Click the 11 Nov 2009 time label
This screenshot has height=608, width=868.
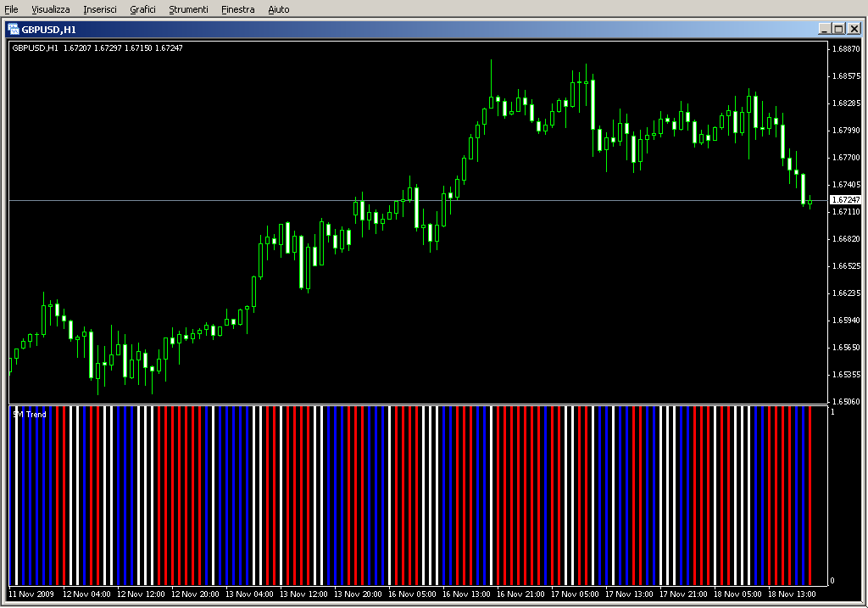point(31,594)
